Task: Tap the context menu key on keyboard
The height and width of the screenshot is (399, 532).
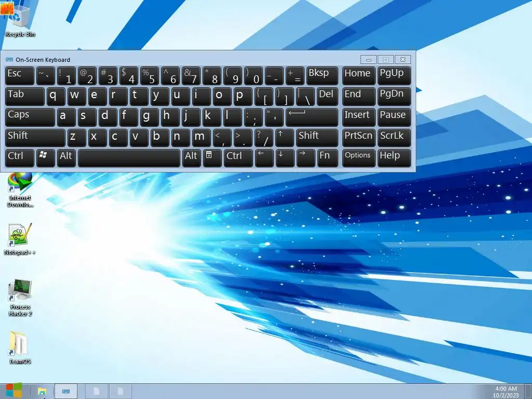Action: click(212, 158)
